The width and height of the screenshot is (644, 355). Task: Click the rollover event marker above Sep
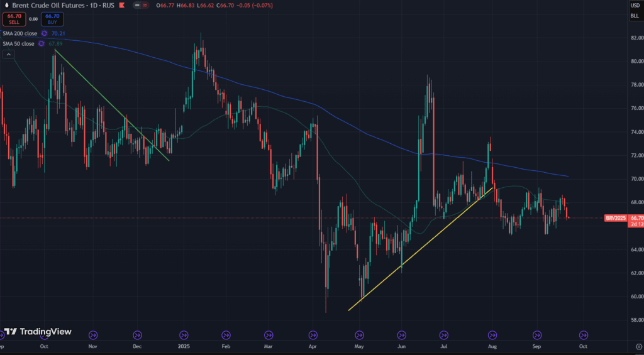point(537,335)
